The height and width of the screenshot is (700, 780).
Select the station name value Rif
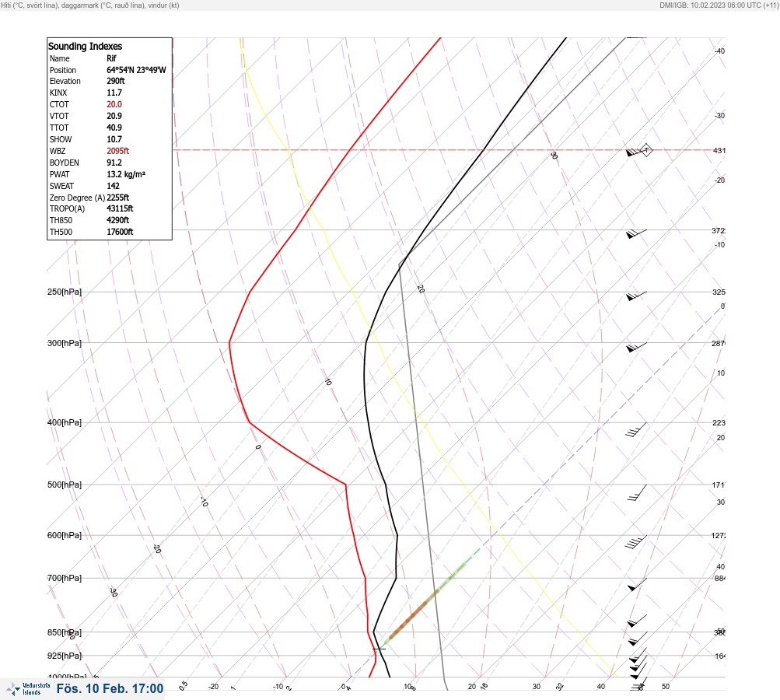[111, 58]
